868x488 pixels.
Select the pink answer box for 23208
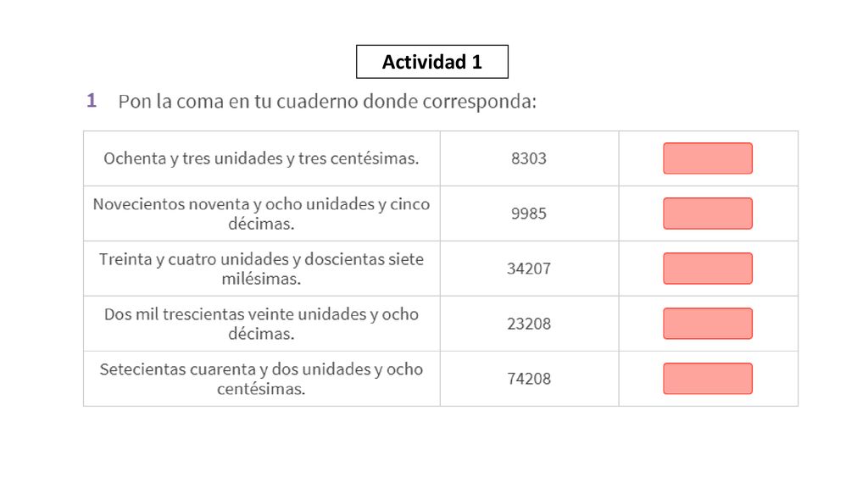[708, 323]
